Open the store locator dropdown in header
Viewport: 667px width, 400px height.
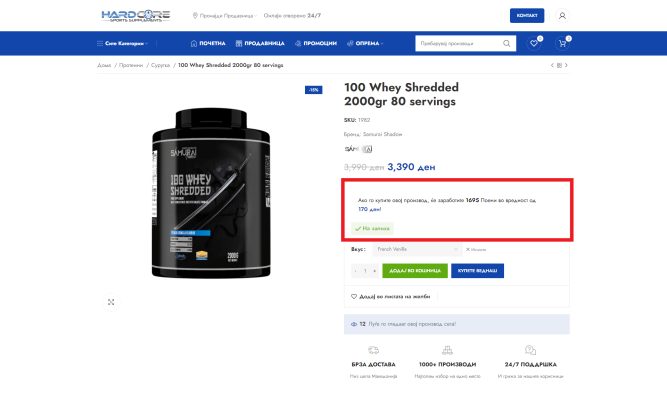point(224,16)
